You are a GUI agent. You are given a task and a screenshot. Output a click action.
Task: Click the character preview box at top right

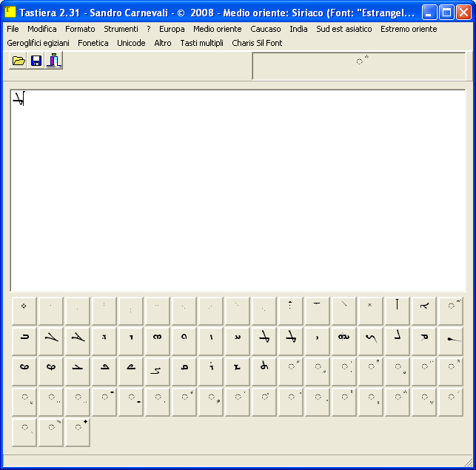[x=359, y=66]
